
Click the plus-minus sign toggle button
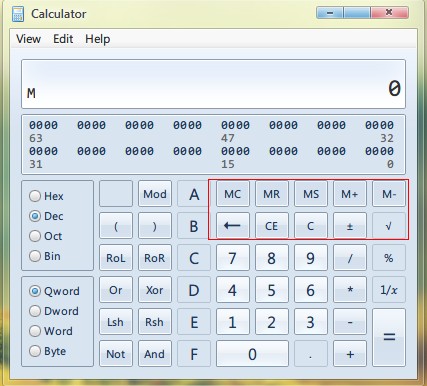350,226
